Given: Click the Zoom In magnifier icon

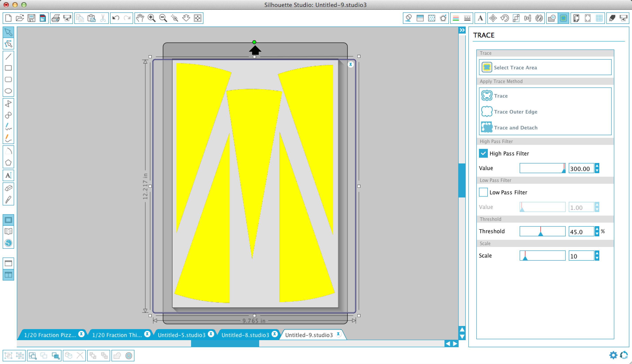Looking at the screenshot, I should (x=151, y=18).
